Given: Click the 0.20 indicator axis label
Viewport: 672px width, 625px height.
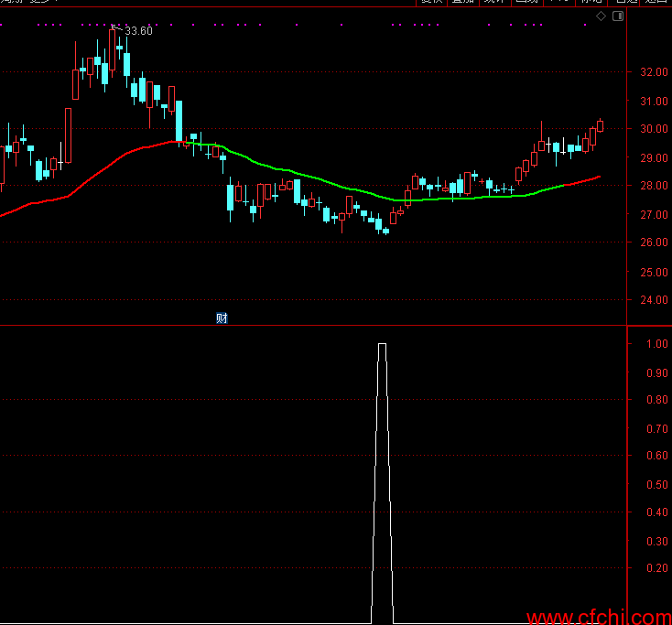Looking at the screenshot, I should (x=657, y=568).
